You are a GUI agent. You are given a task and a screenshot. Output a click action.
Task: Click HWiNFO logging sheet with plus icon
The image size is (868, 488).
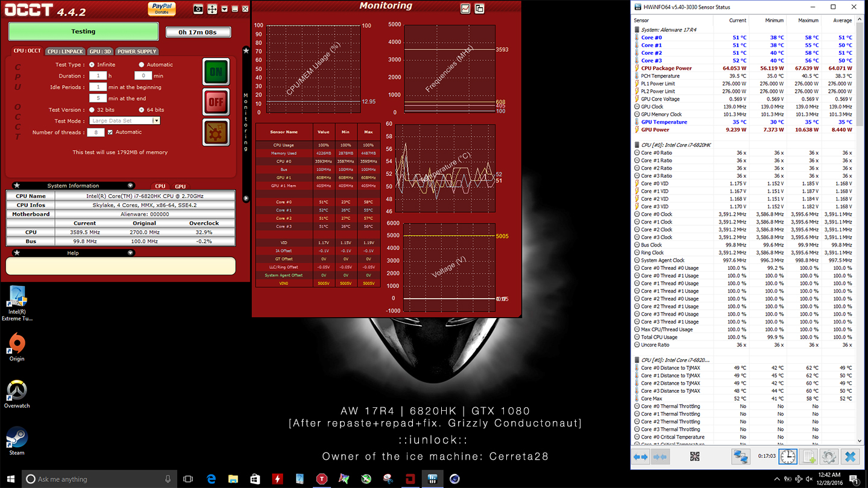pyautogui.click(x=809, y=457)
